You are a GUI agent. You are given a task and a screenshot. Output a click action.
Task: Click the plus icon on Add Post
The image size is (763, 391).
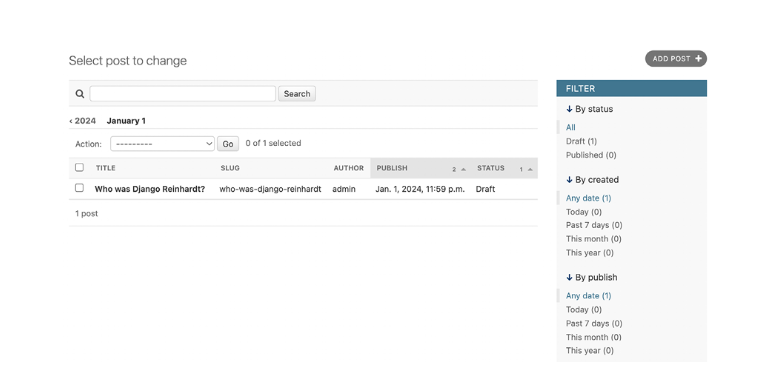(698, 59)
